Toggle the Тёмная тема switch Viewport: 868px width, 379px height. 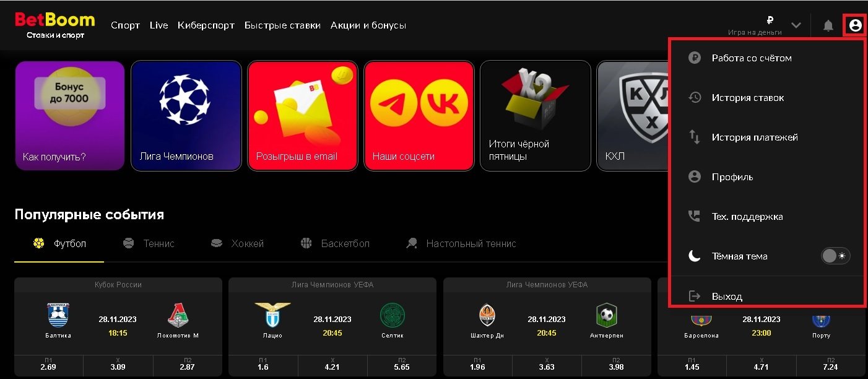(x=836, y=256)
